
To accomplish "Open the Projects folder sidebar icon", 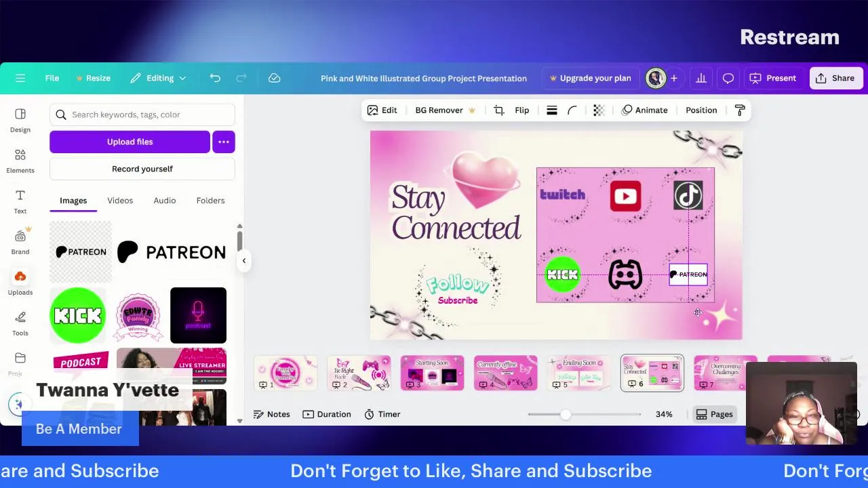I will pyautogui.click(x=20, y=363).
